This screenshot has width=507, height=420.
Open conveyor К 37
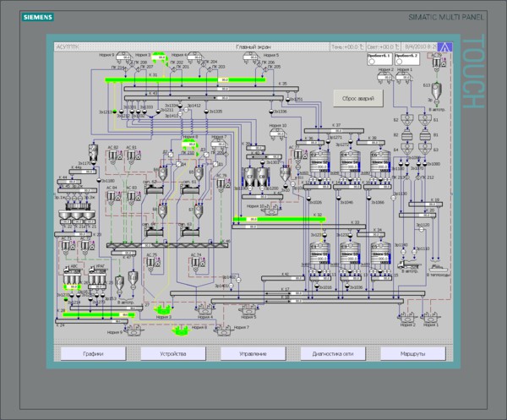pyautogui.click(x=334, y=131)
